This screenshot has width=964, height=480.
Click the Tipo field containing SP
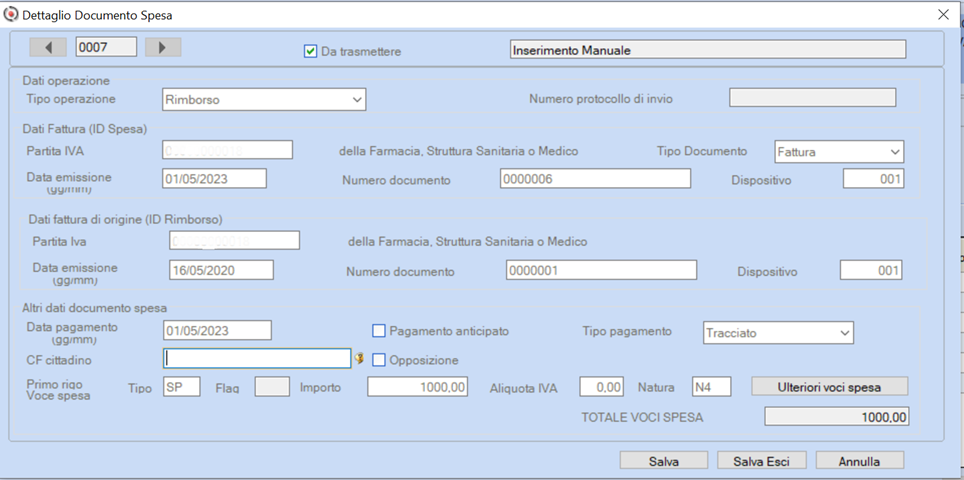(182, 387)
